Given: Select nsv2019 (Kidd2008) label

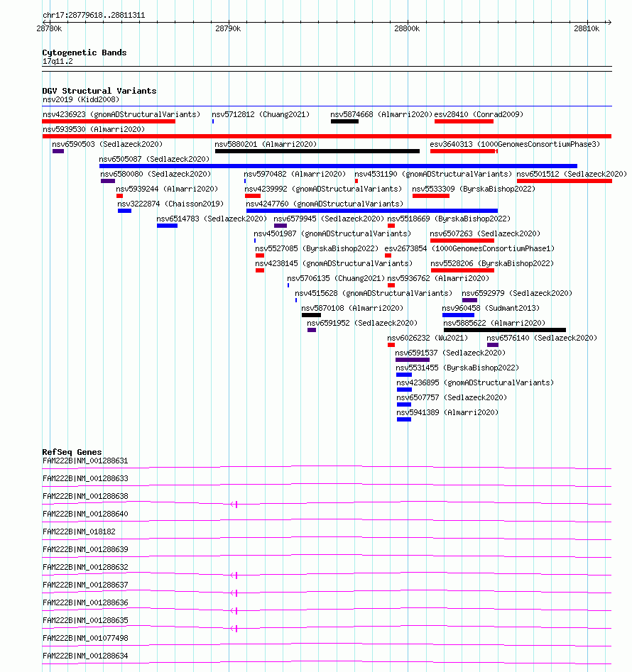Looking at the screenshot, I should (x=81, y=99).
